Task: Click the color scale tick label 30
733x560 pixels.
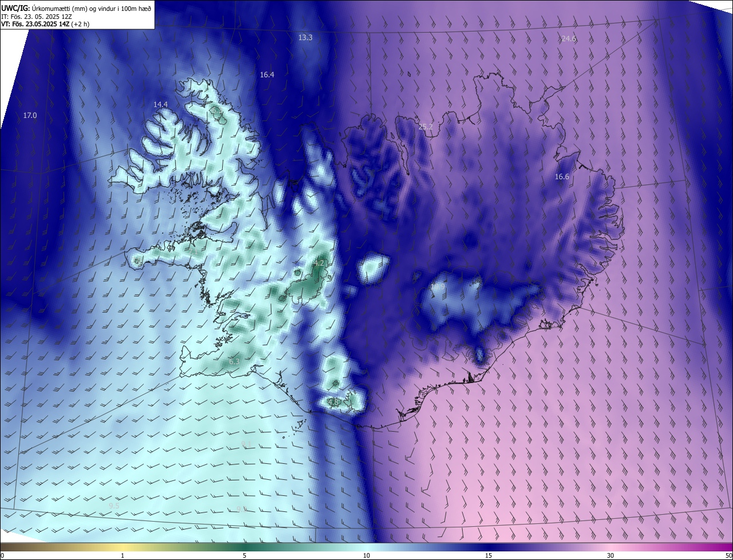Action: click(610, 556)
